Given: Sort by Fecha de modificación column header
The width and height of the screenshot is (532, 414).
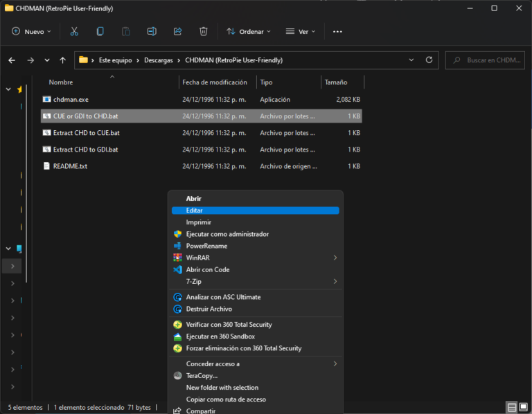Looking at the screenshot, I should 215,82.
